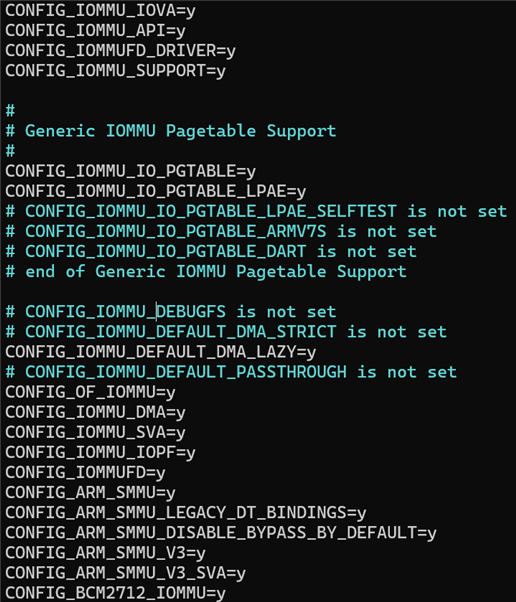
Task: Click the CONFIG_BCM2712_IOMMU=y line
Action: (x=115, y=593)
